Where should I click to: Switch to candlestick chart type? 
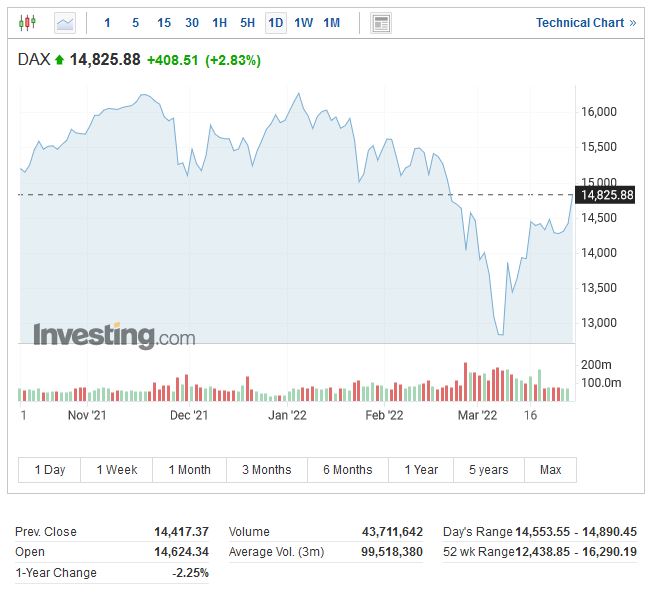pyautogui.click(x=27, y=22)
